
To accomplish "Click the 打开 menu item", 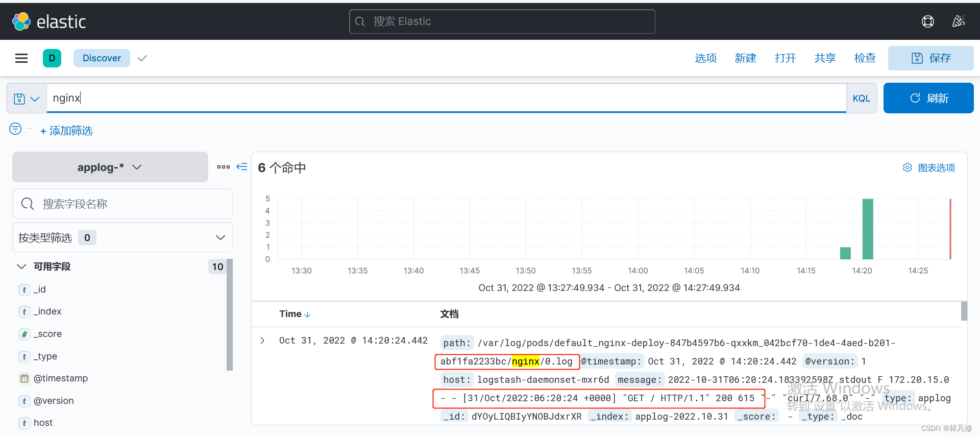I will 786,58.
